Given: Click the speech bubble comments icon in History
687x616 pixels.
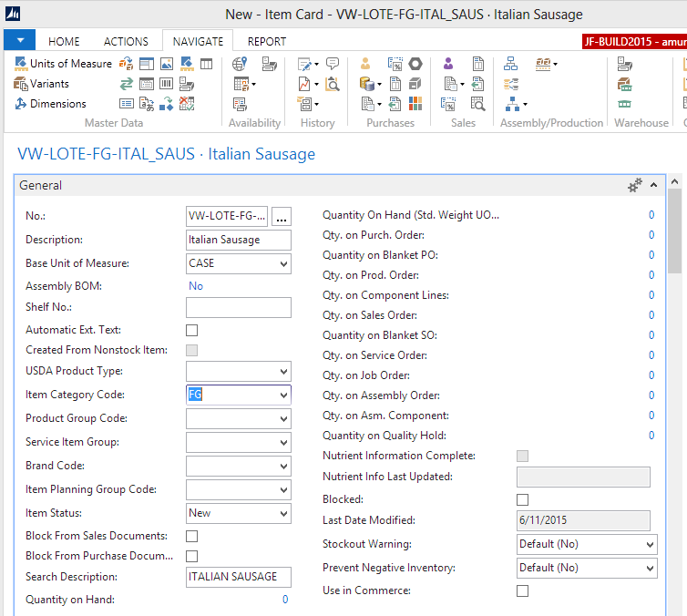Looking at the screenshot, I should (x=333, y=64).
